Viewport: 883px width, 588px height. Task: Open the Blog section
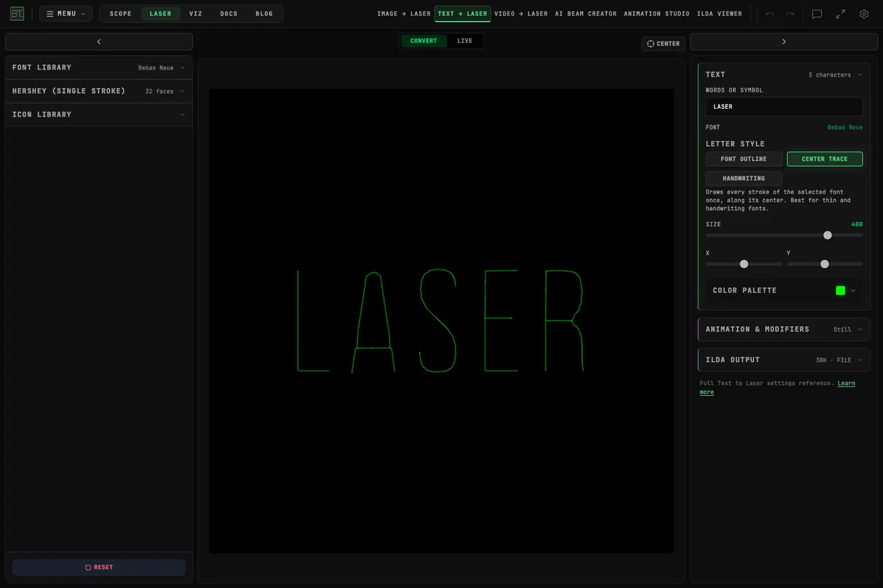[x=264, y=14]
